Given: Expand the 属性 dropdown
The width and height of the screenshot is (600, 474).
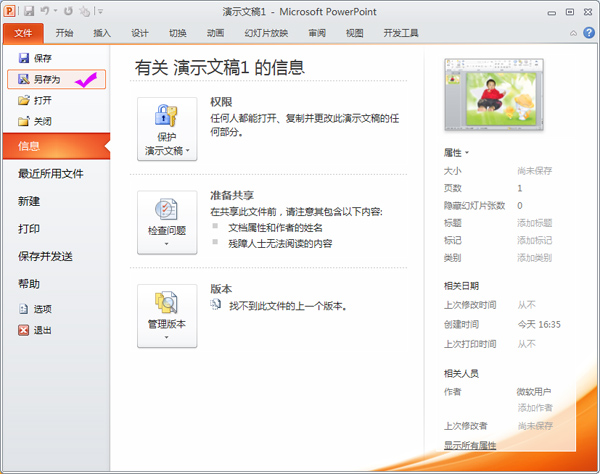Looking at the screenshot, I should point(456,153).
